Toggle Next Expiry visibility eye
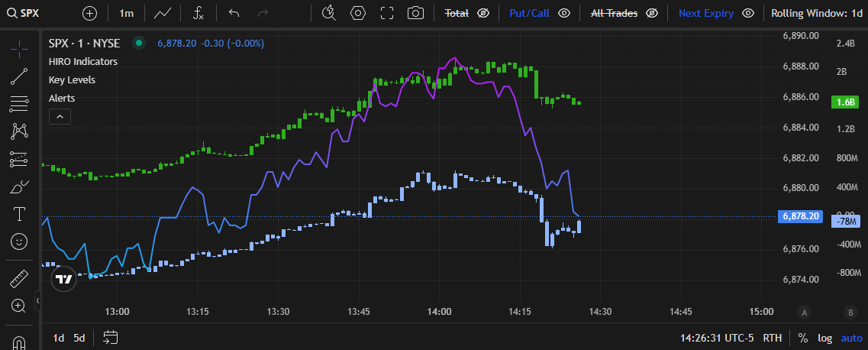Viewport: 868px width, 350px height. coord(748,13)
